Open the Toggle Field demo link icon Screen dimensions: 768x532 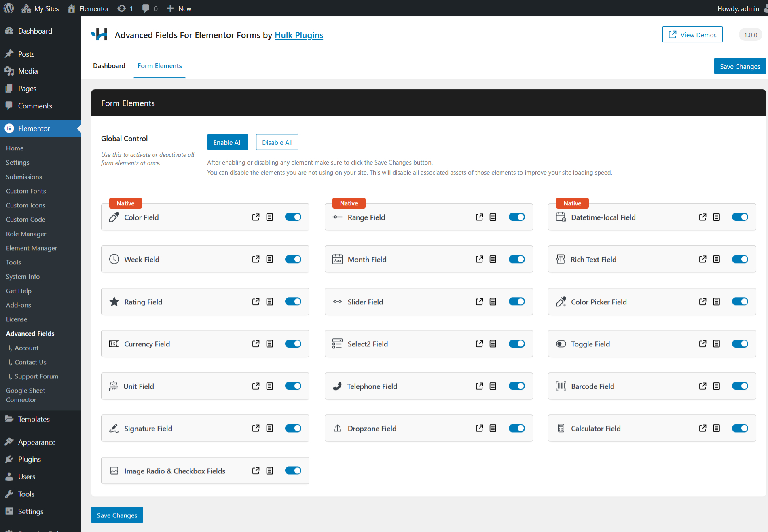point(702,344)
